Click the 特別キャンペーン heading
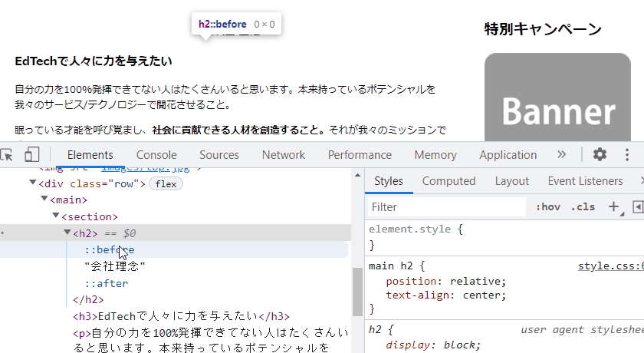644x353 pixels. point(543,29)
